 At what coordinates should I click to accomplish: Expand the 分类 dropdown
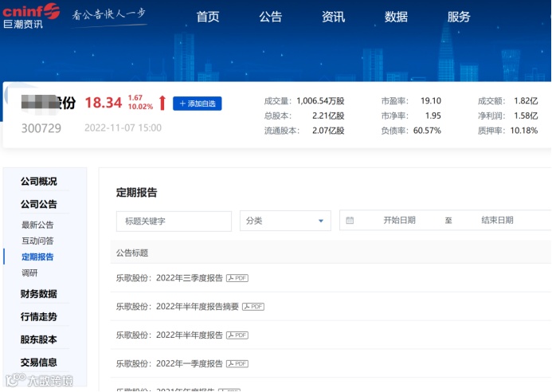285,221
